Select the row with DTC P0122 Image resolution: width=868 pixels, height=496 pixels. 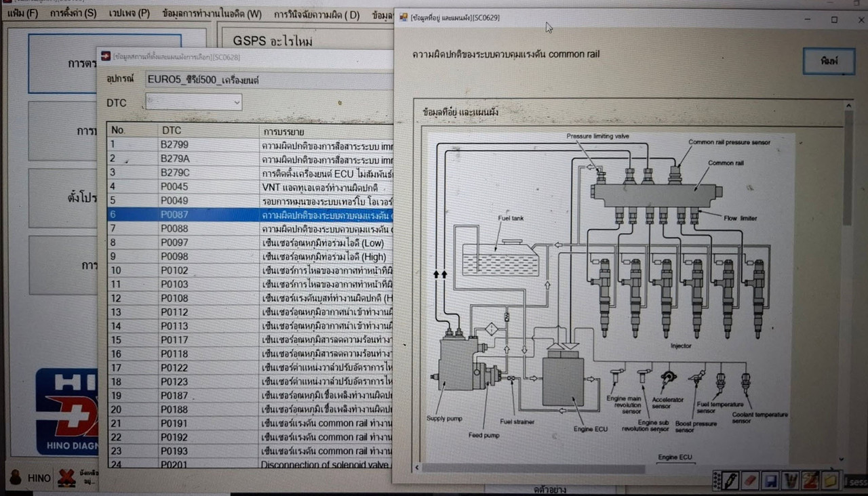250,367
